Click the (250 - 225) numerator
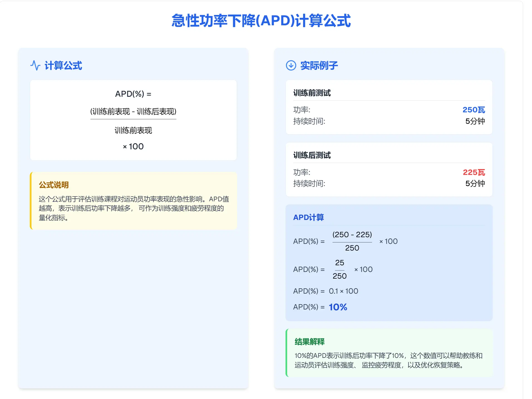 (x=352, y=235)
